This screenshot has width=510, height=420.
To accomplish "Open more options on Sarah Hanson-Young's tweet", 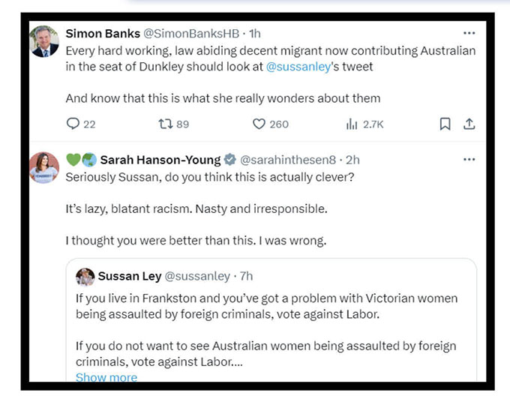I will coord(469,160).
